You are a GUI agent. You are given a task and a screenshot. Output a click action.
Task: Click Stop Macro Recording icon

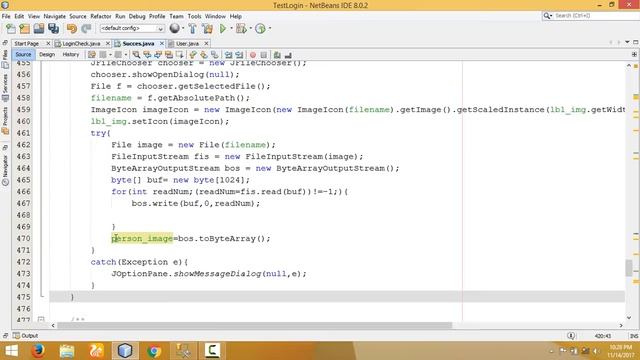264,55
